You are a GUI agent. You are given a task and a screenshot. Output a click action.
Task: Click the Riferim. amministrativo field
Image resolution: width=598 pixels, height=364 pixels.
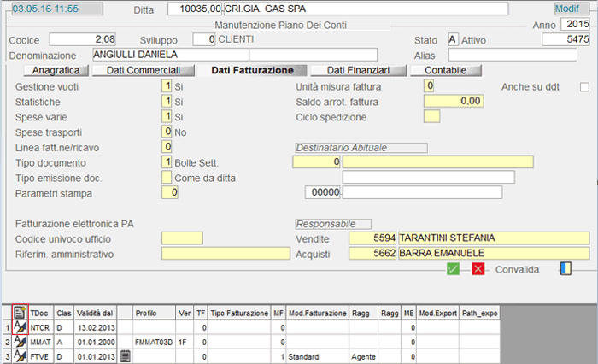pos(226,253)
